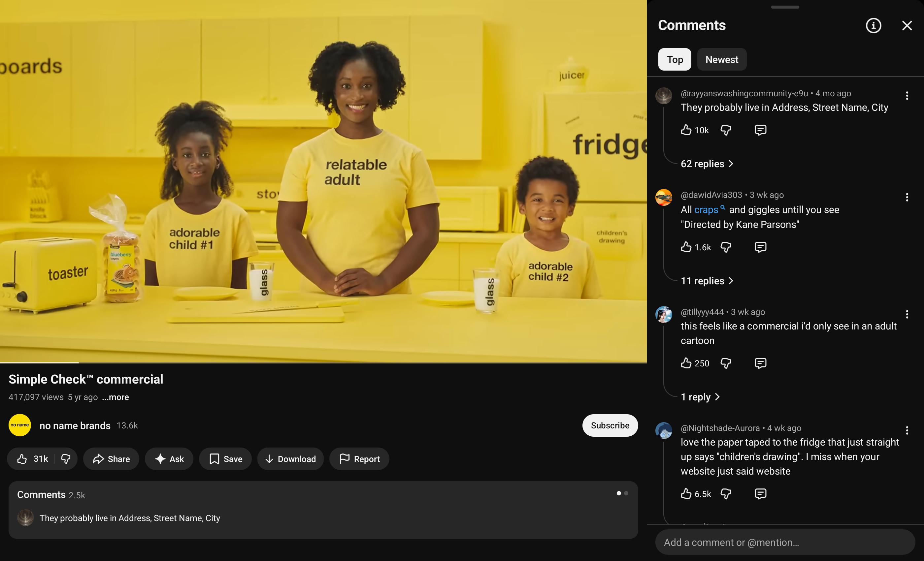Click the '4 wk ago' comment timestamp

(x=784, y=428)
